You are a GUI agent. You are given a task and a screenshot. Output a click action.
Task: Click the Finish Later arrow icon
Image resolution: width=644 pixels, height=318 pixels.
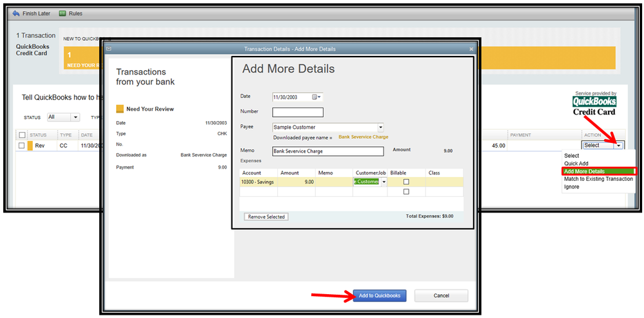pyautogui.click(x=16, y=14)
